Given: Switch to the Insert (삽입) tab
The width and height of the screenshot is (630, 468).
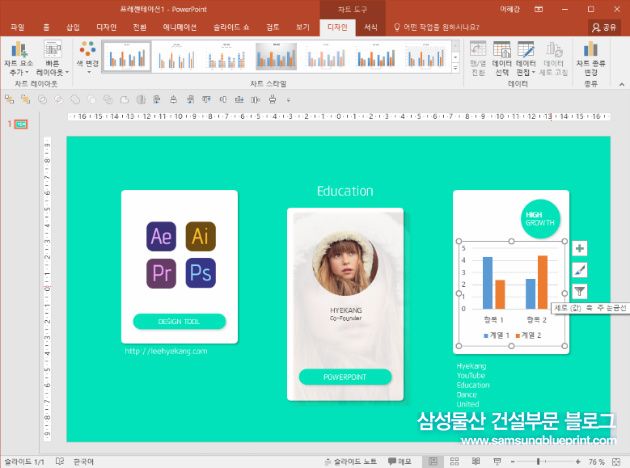Looking at the screenshot, I should (73, 27).
